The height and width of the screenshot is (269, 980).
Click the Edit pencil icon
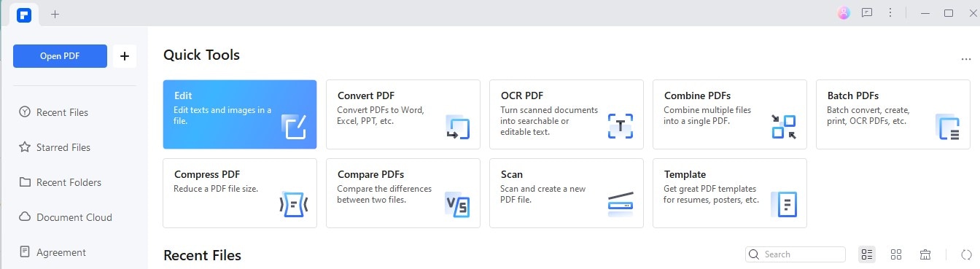(294, 127)
